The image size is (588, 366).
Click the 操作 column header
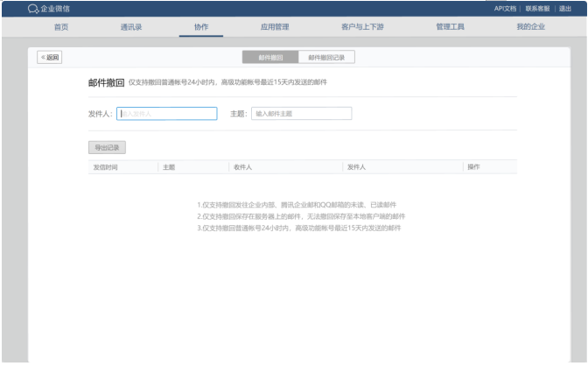(473, 166)
